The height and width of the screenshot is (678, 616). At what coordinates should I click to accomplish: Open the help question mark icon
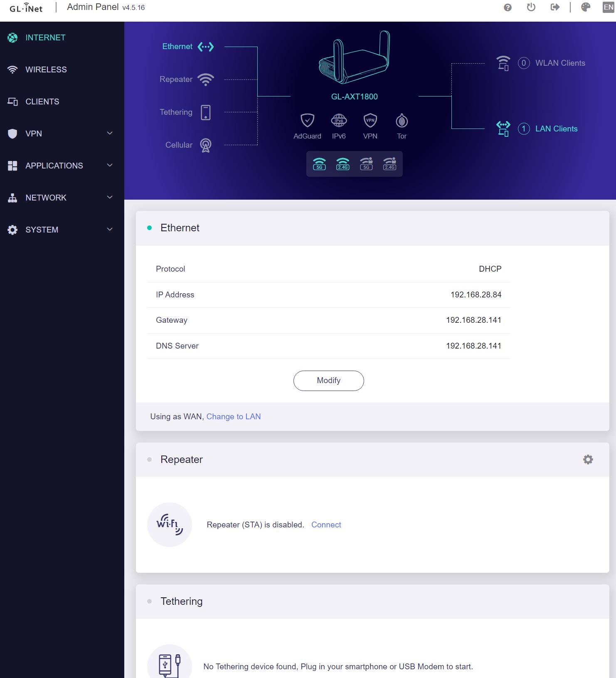click(508, 7)
